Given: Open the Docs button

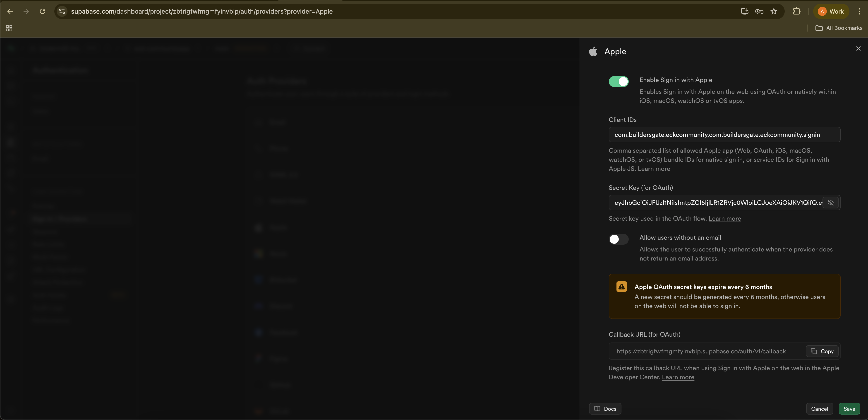Looking at the screenshot, I should (x=605, y=409).
